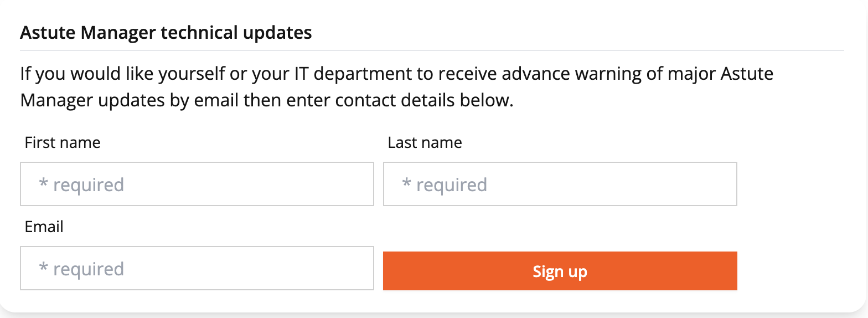The height and width of the screenshot is (318, 868).
Task: Click the "First name" field label
Action: click(63, 143)
